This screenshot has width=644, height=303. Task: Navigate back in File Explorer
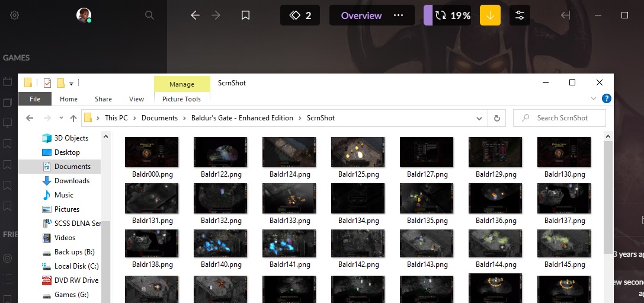coord(30,119)
